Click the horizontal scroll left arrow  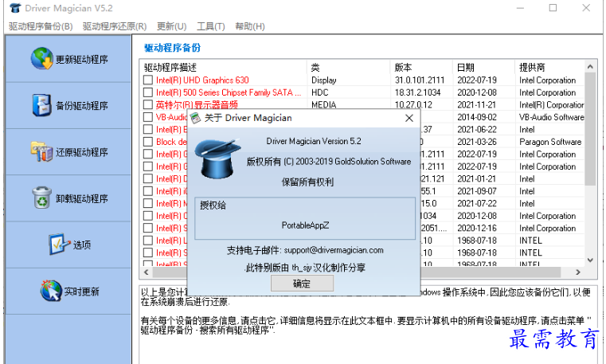click(x=147, y=272)
